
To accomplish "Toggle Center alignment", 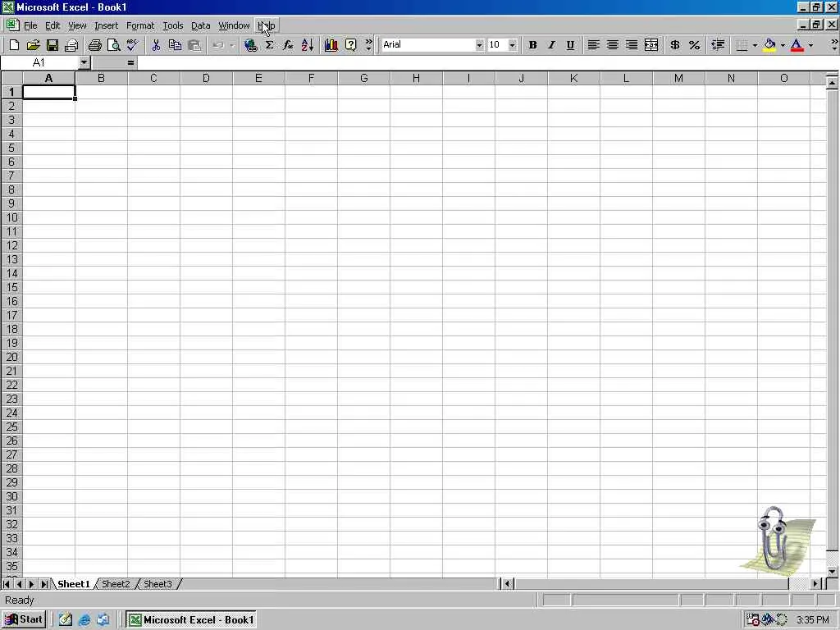I will [x=612, y=45].
